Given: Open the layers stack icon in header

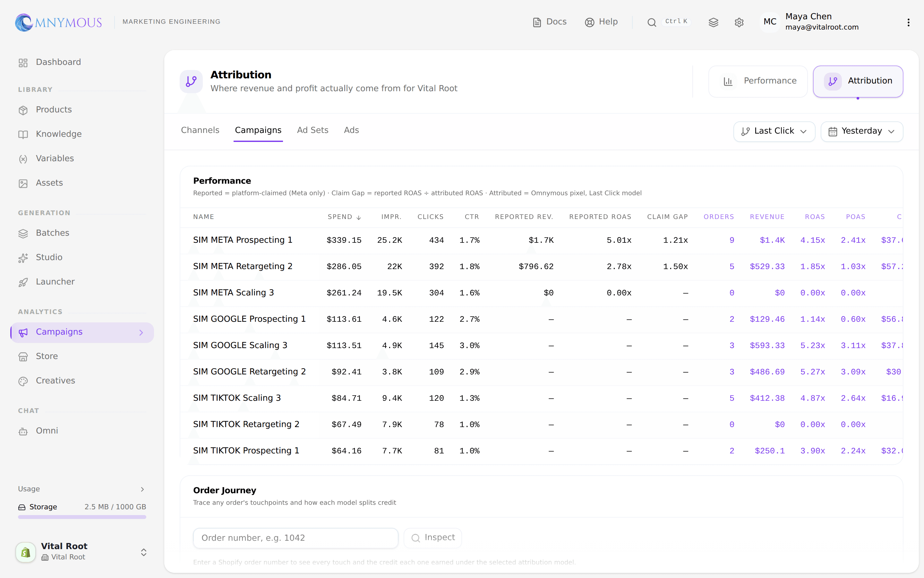Looking at the screenshot, I should pyautogui.click(x=713, y=22).
